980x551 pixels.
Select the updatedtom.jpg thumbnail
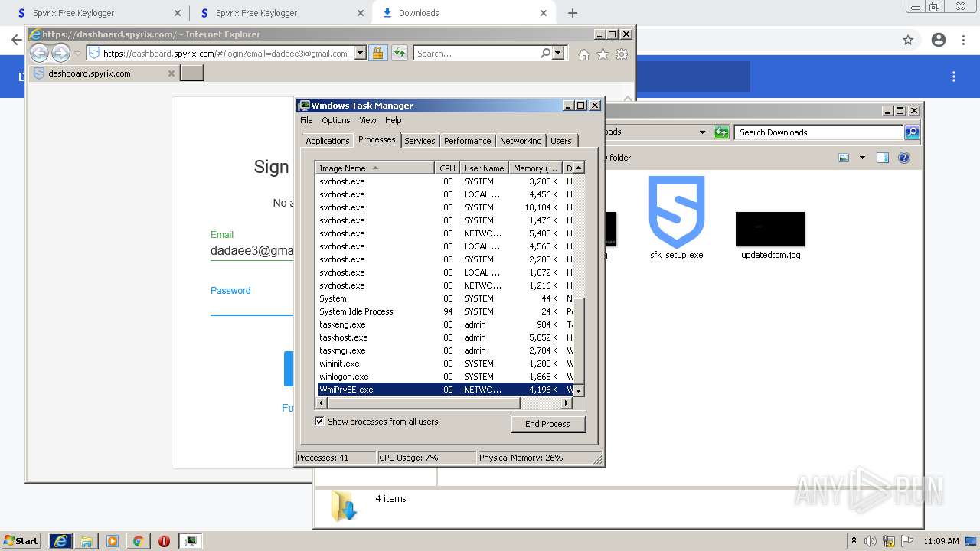(770, 229)
